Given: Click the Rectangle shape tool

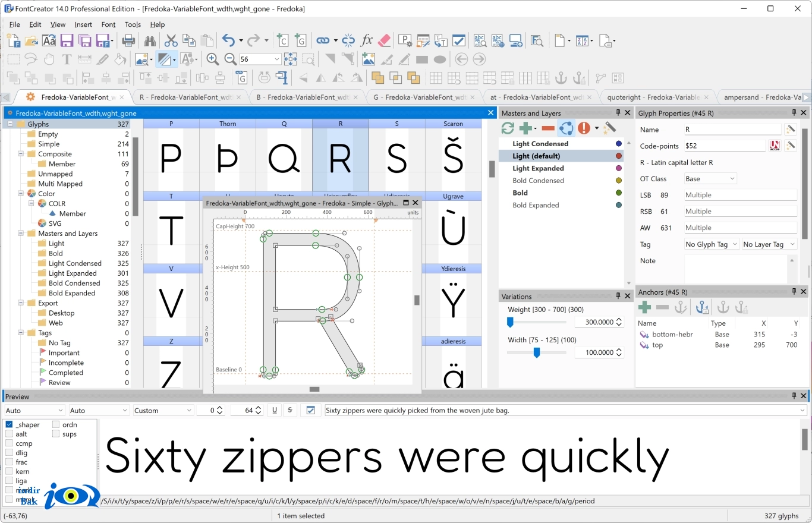Looking at the screenshot, I should (x=422, y=59).
